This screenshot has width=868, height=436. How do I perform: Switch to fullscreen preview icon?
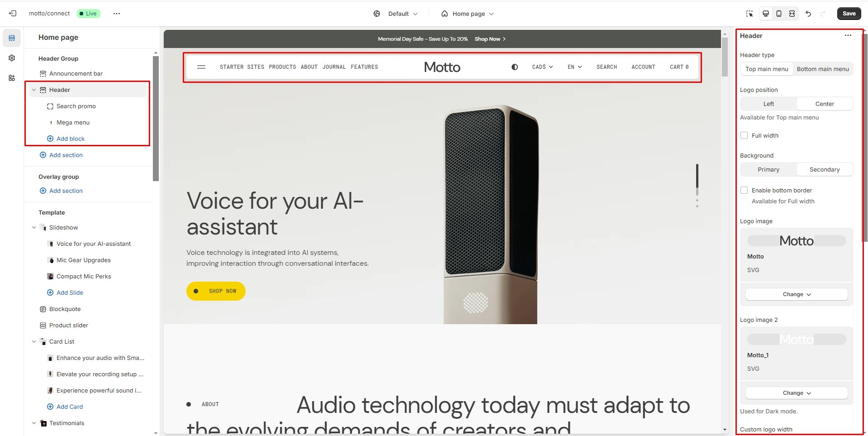[792, 14]
